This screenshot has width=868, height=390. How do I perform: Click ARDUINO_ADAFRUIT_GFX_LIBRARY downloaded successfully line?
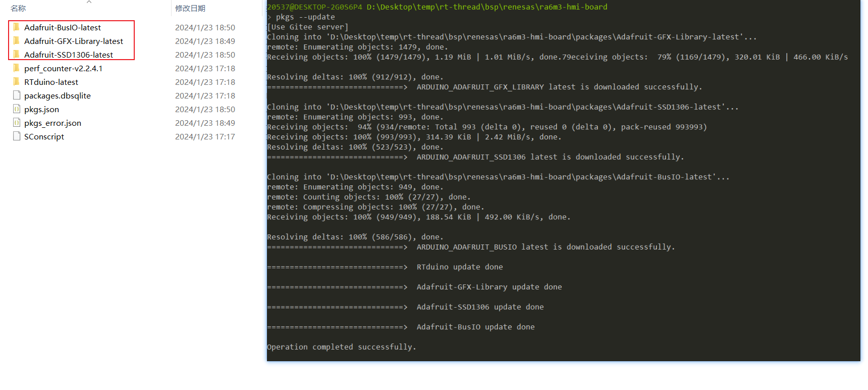[x=484, y=87]
